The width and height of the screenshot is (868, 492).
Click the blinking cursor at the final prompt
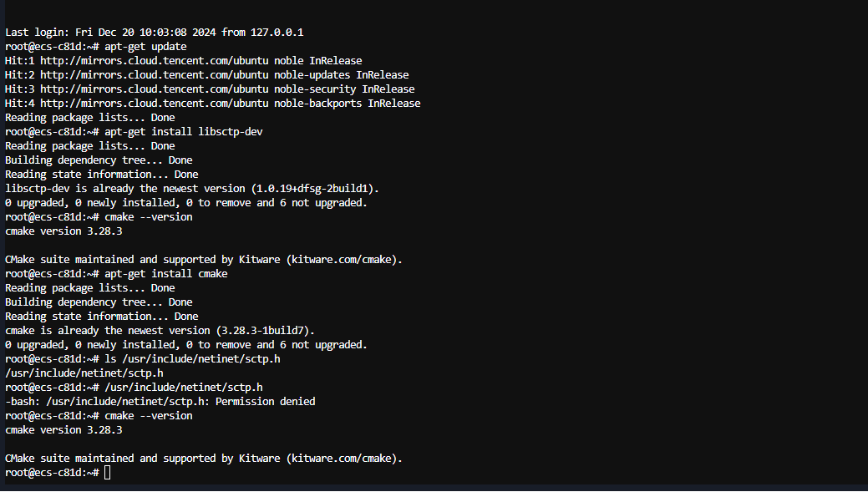tap(108, 472)
